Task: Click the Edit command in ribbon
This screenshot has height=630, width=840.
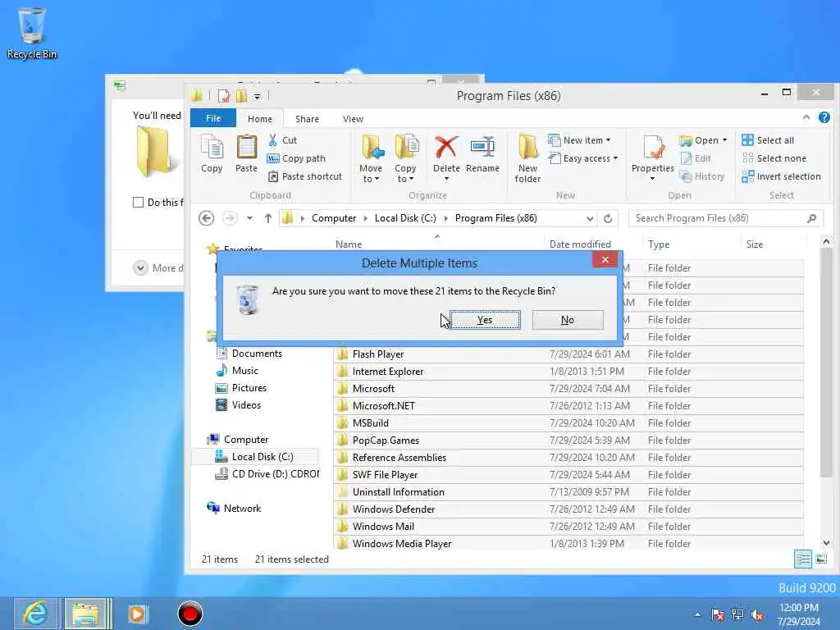Action: pos(696,158)
